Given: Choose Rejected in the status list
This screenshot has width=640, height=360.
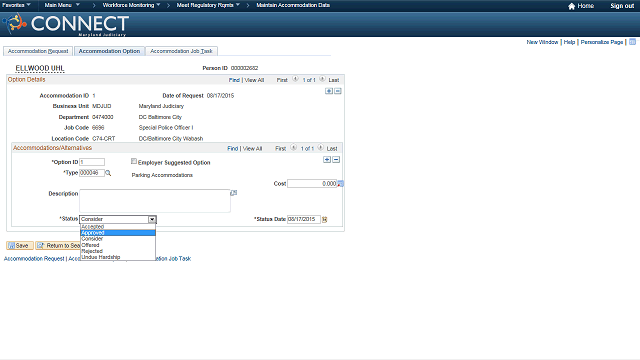Looking at the screenshot, I should click(118, 251).
